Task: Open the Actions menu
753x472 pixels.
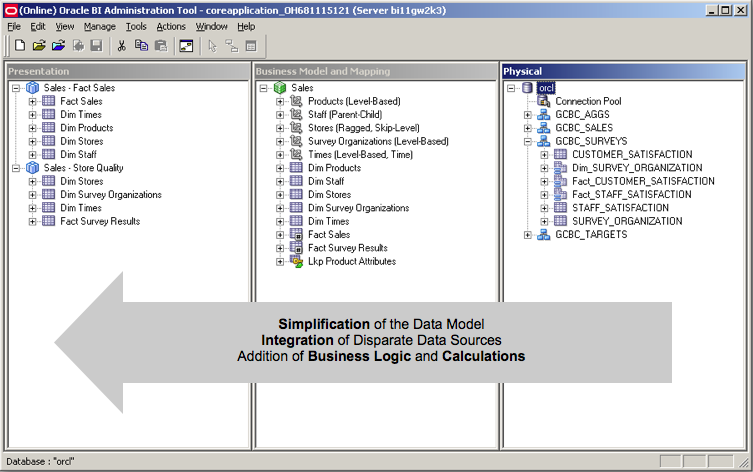Action: click(171, 26)
